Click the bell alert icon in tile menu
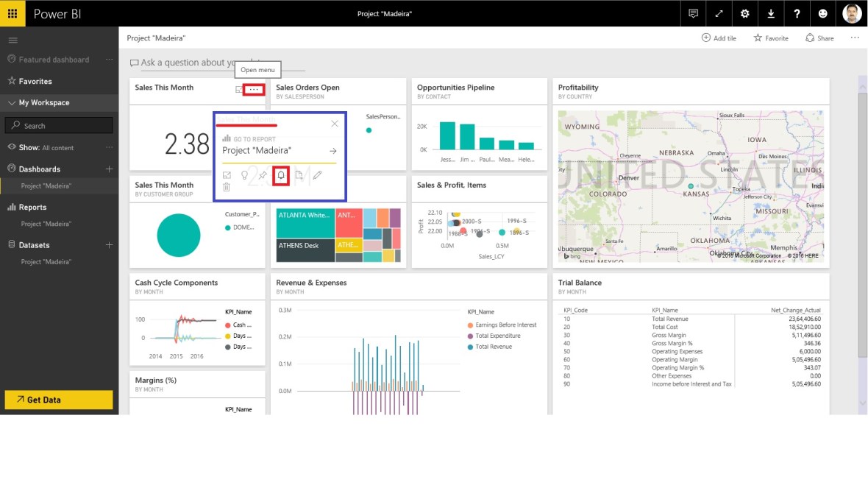868x488 pixels. coord(280,175)
